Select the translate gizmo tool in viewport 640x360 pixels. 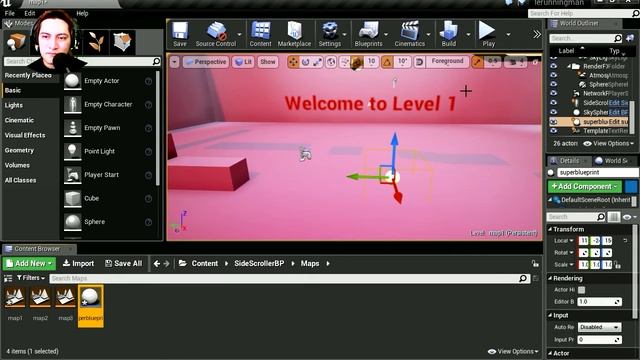coord(293,62)
